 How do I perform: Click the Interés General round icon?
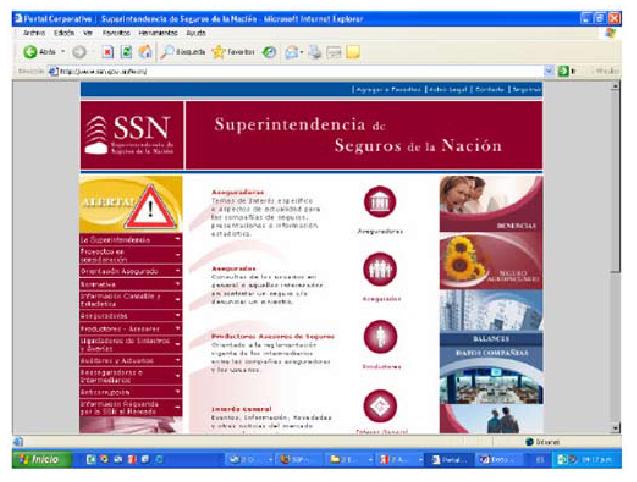point(380,406)
